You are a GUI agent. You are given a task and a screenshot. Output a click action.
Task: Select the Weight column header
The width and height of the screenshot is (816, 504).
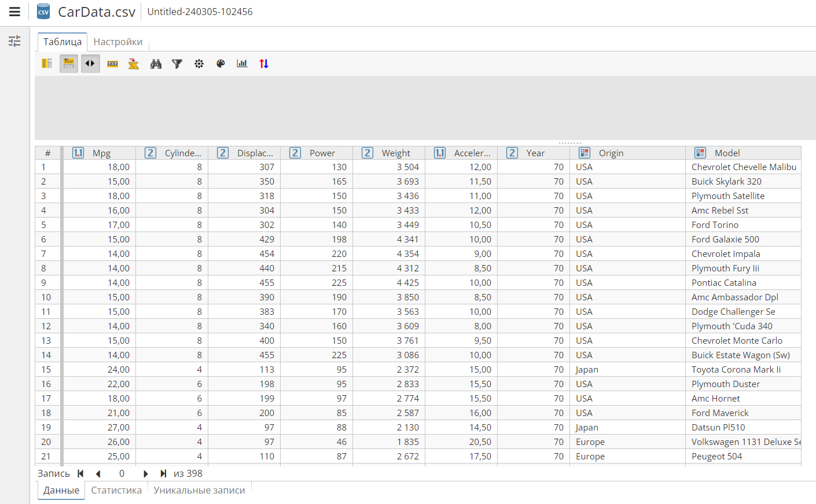pos(389,153)
